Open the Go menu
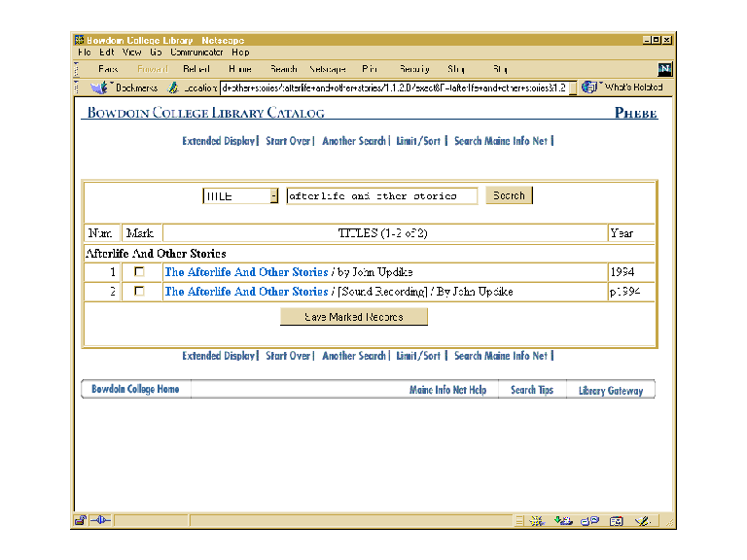 click(x=156, y=52)
